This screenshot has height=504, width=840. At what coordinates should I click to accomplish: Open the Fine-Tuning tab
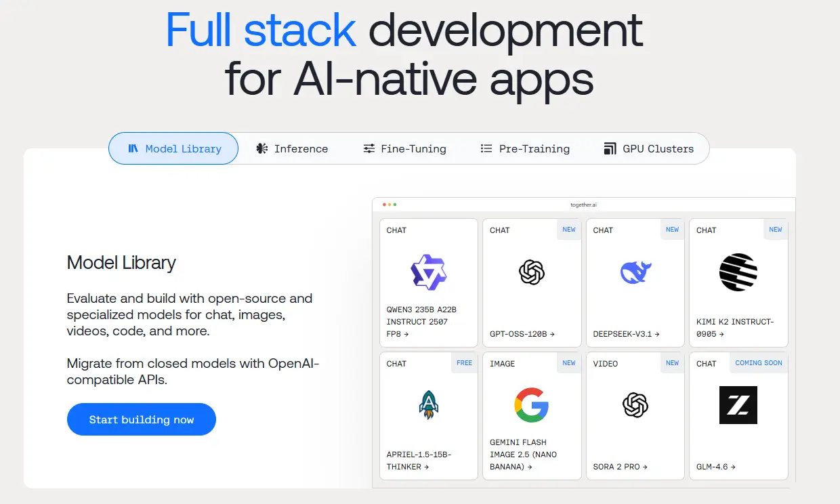(x=404, y=148)
